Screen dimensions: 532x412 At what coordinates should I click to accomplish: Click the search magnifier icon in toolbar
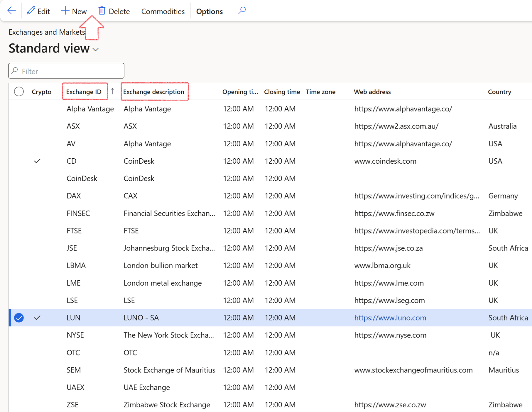242,11
